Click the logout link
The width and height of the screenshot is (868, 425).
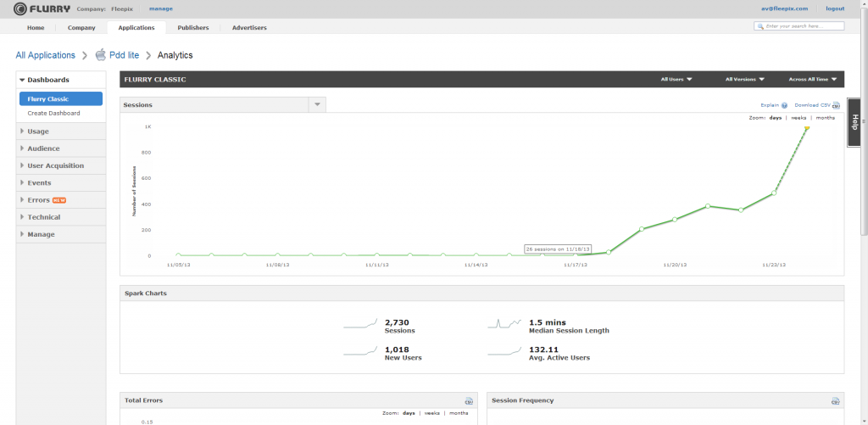click(x=834, y=8)
